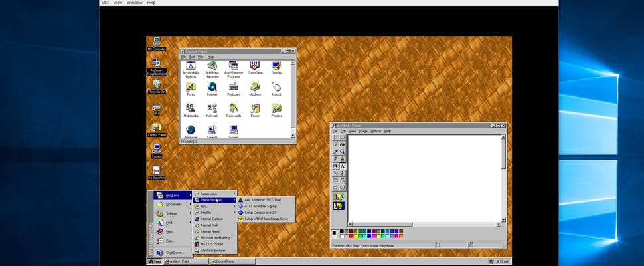The height and width of the screenshot is (266, 644).
Task: Select the Pick Color eyedropper tool
Action: click(335, 152)
